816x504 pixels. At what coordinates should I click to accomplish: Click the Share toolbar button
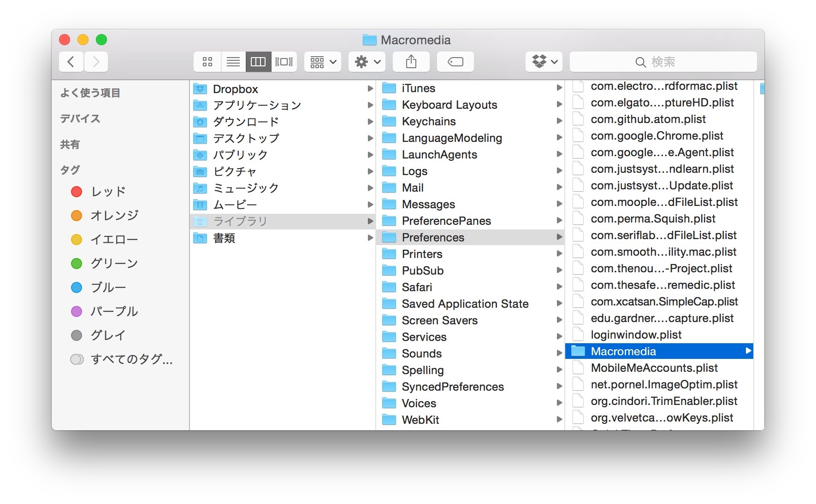click(x=411, y=62)
